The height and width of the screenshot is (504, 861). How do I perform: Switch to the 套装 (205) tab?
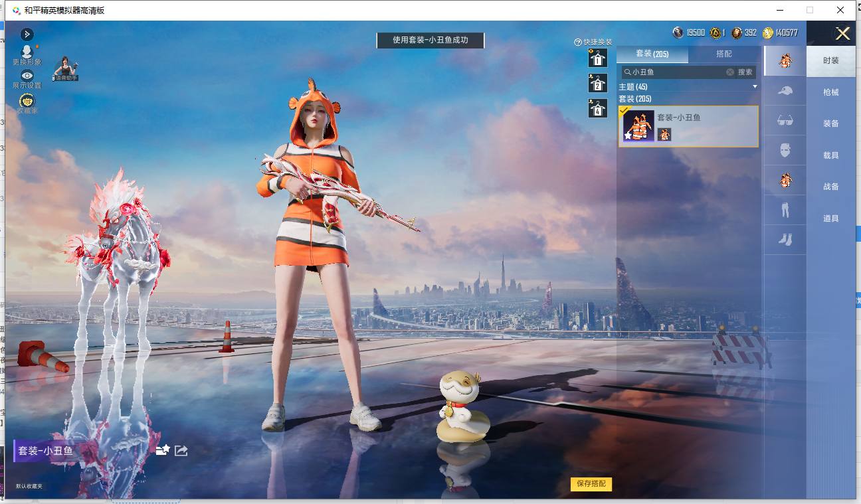[x=652, y=54]
